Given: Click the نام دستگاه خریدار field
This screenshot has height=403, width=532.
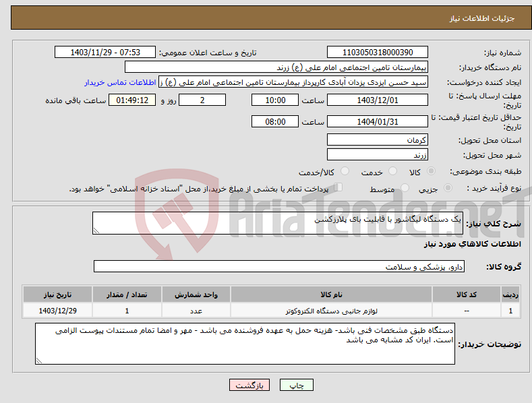Looking at the screenshot, I should pyautogui.click(x=276, y=67).
